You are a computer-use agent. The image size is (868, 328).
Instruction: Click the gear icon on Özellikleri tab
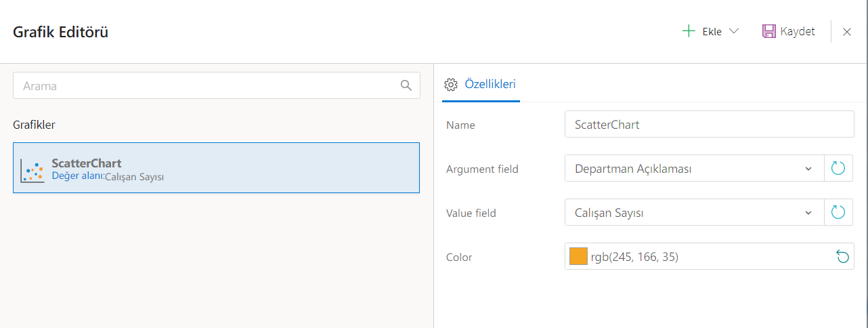[451, 85]
